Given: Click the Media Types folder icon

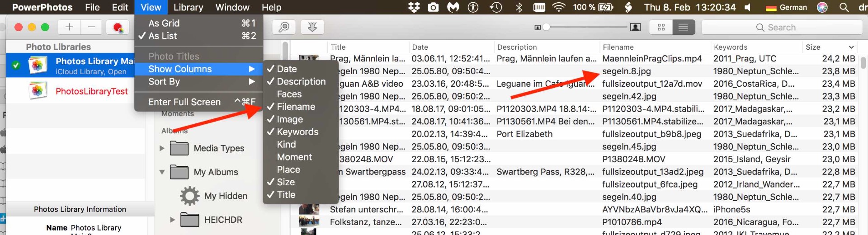Looking at the screenshot, I should tap(179, 148).
